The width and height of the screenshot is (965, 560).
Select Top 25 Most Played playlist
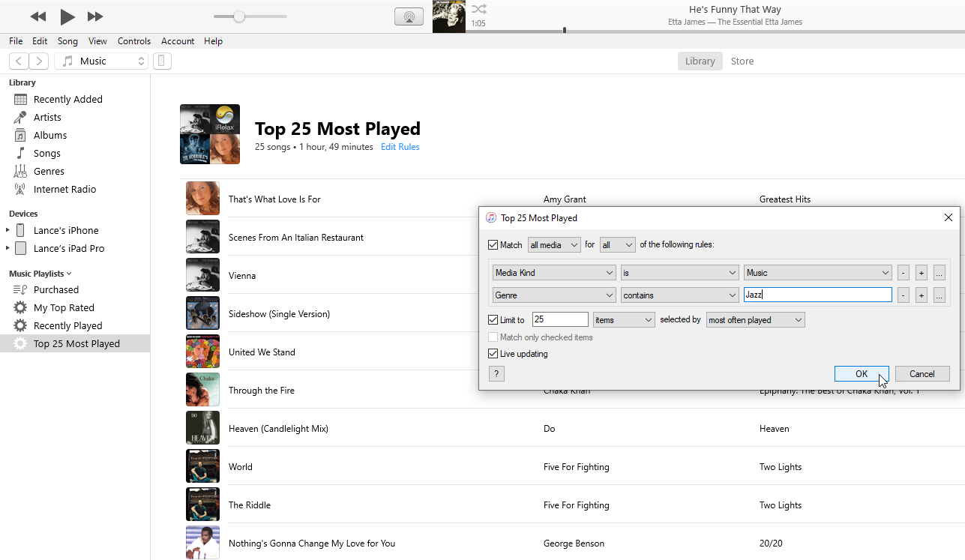pyautogui.click(x=75, y=343)
